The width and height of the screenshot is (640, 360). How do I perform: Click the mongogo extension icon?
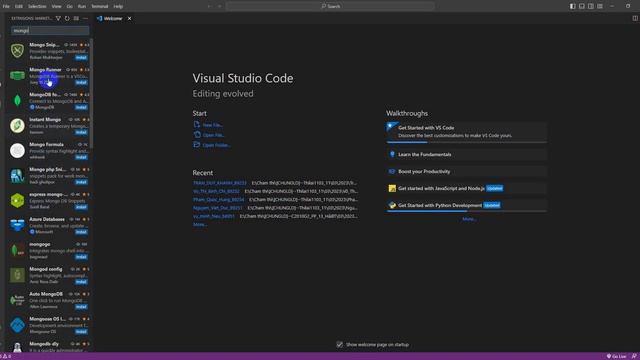pyautogui.click(x=17, y=250)
